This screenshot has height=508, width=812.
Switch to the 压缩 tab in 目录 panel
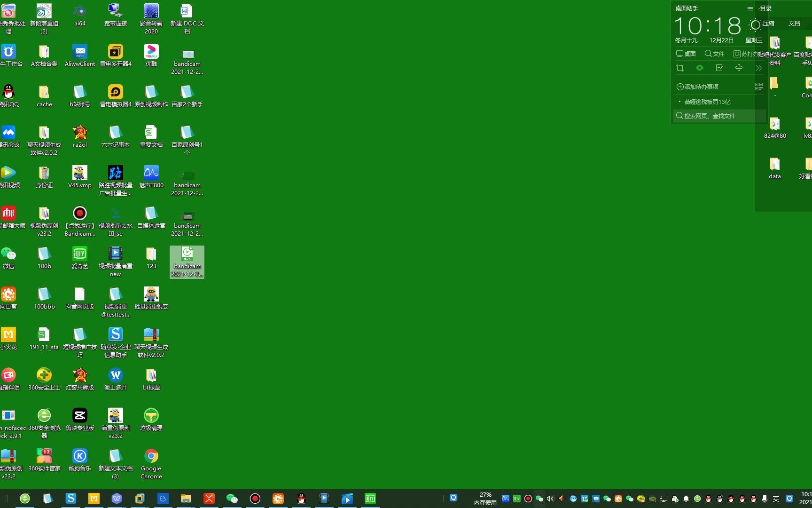tap(769, 23)
